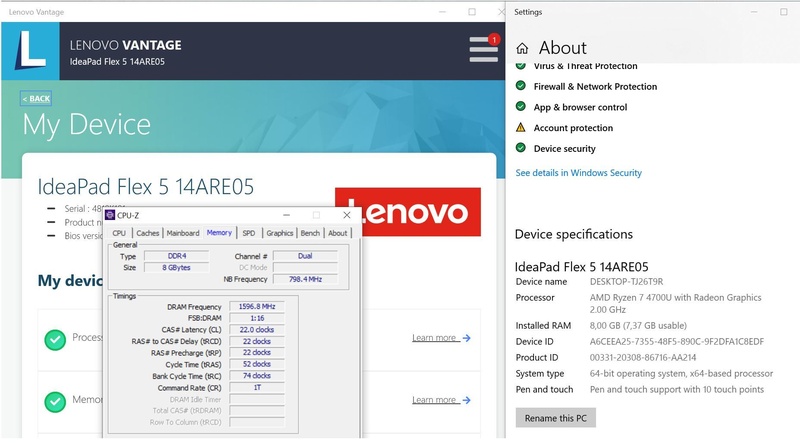This screenshot has height=443, width=800.
Task: Click the DDR4 memory type field
Action: (177, 256)
